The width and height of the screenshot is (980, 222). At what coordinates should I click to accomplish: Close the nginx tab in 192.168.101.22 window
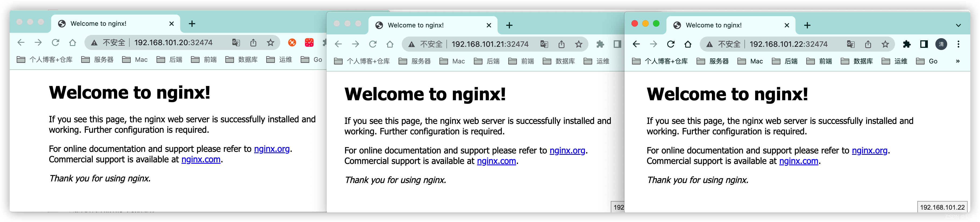pyautogui.click(x=787, y=25)
